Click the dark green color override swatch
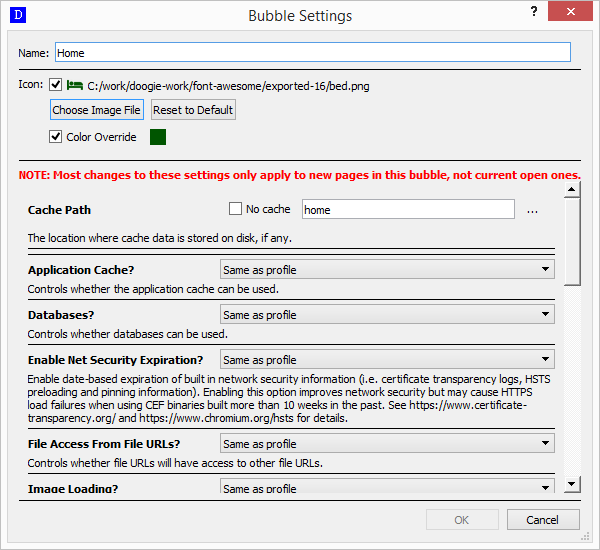This screenshot has height=550, width=600. (158, 137)
